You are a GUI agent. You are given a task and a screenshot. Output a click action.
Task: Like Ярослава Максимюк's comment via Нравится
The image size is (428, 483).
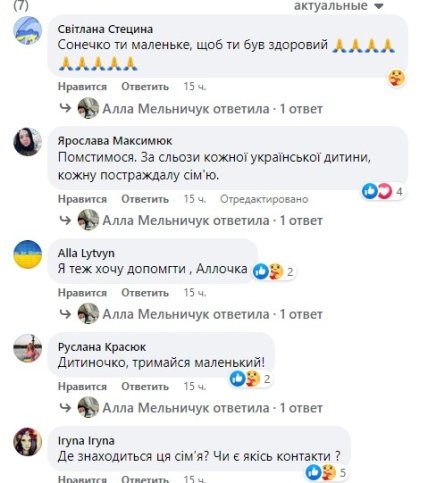[x=82, y=199]
